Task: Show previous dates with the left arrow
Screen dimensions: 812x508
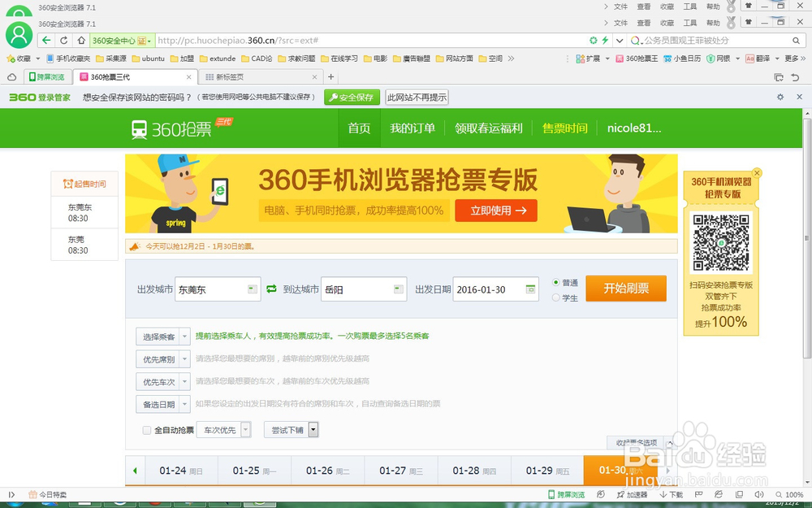Action: pos(135,471)
